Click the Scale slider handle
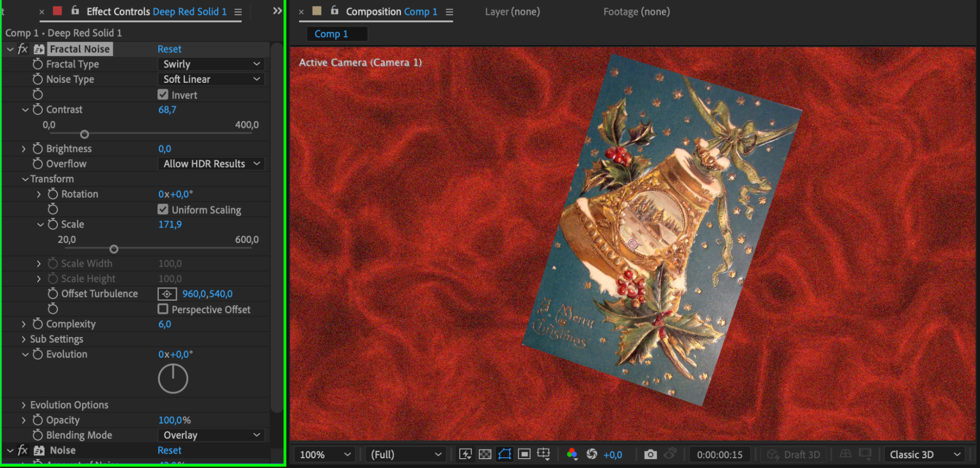980x468 pixels. point(114,249)
